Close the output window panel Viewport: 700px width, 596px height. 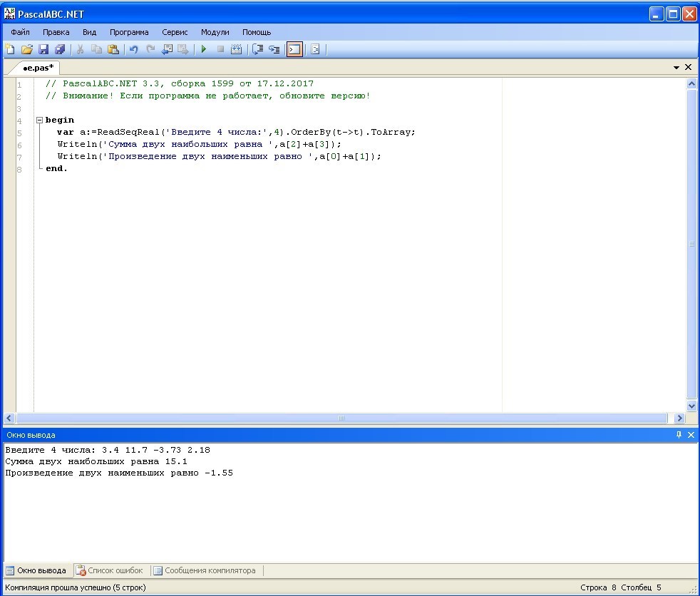691,434
